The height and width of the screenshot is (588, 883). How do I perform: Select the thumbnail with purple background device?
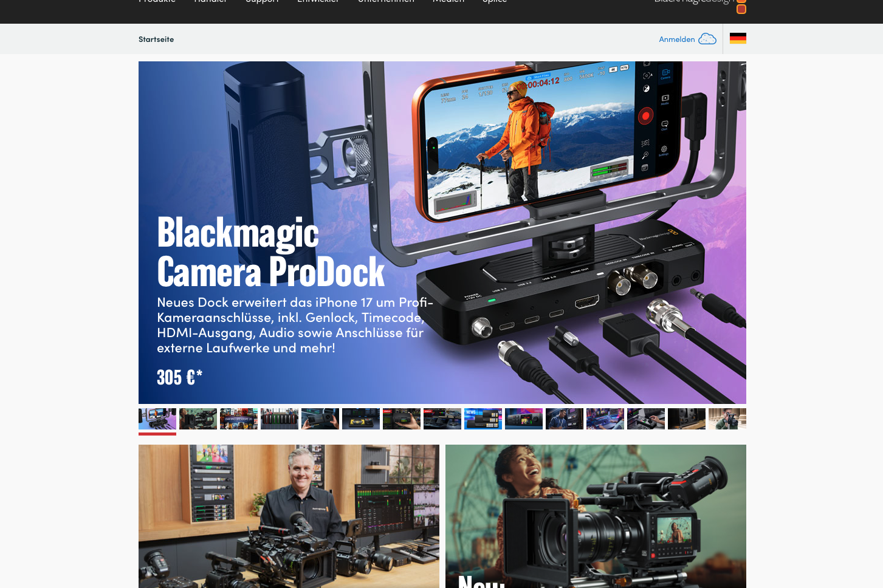523,419
